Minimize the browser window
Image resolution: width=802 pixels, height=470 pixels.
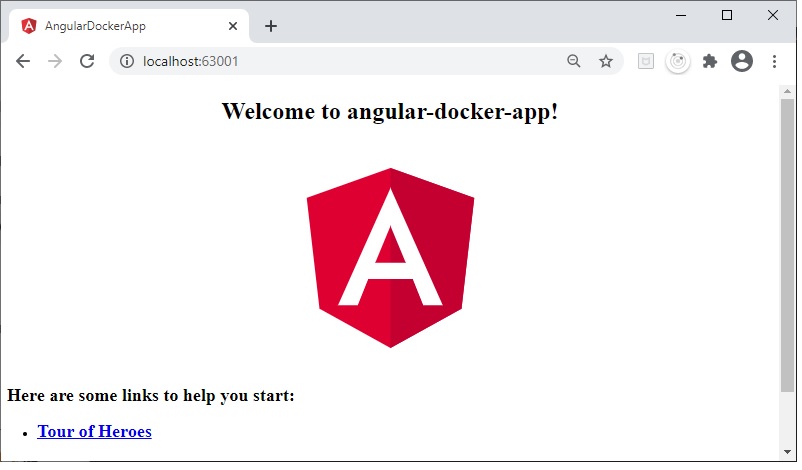click(x=681, y=15)
